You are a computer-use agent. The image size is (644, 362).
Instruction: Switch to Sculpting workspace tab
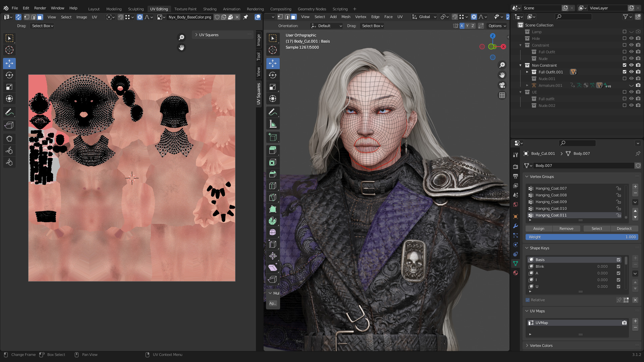[x=136, y=9]
